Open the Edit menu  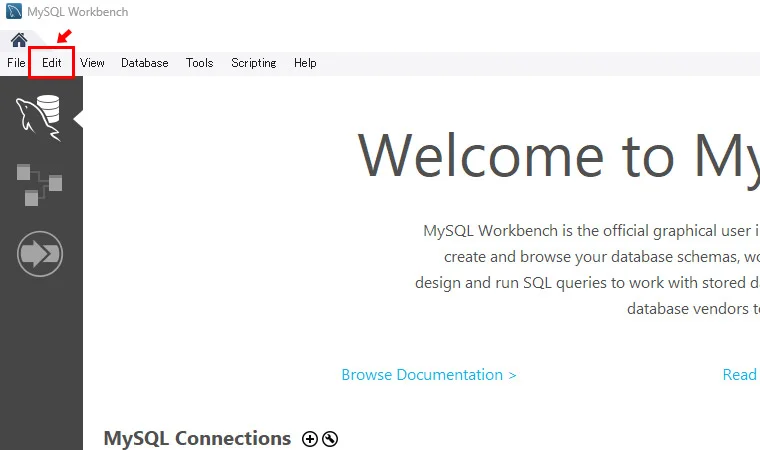(x=51, y=63)
